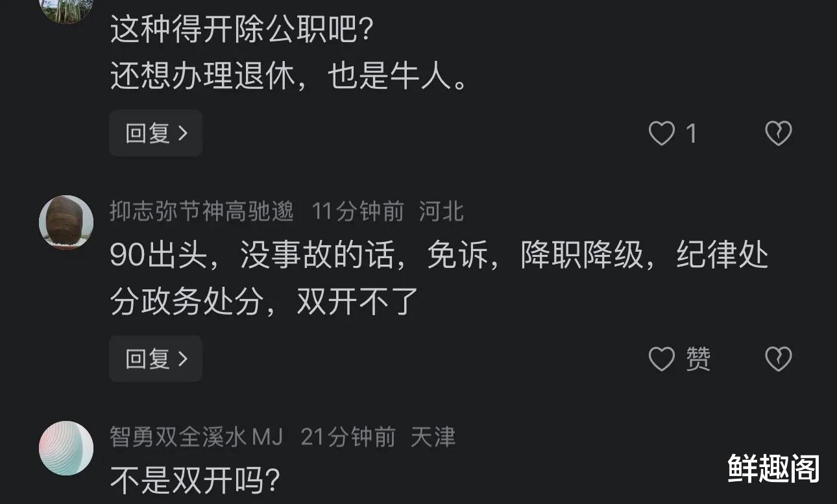This screenshot has height=504, width=837.
Task: Tap the partially visible avatar at top
Action: (66, 10)
